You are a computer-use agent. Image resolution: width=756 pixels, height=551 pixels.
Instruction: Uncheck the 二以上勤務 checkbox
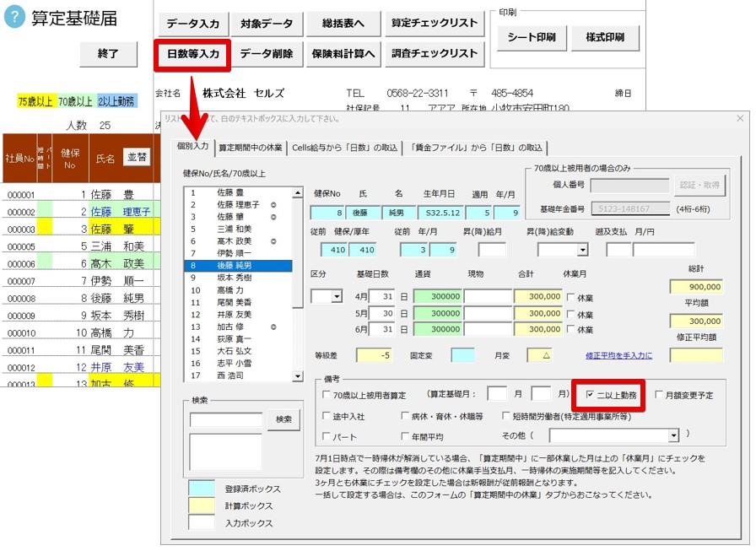pos(590,394)
